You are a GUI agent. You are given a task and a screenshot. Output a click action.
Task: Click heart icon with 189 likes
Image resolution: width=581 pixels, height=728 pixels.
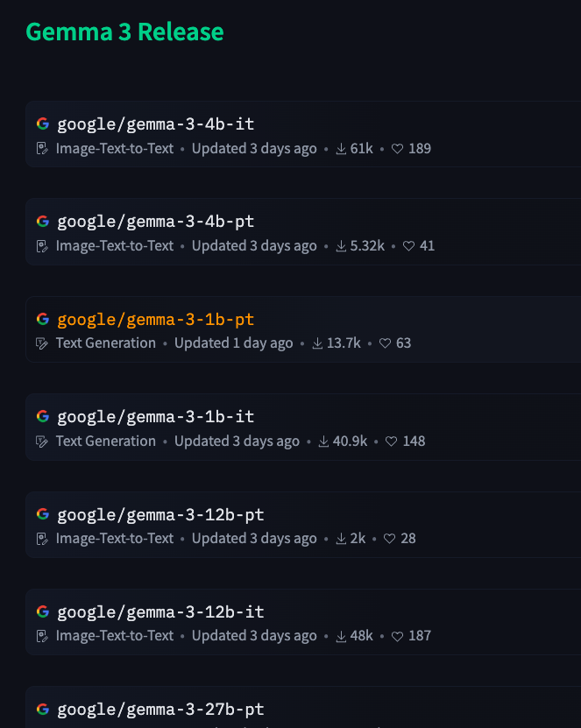397,149
